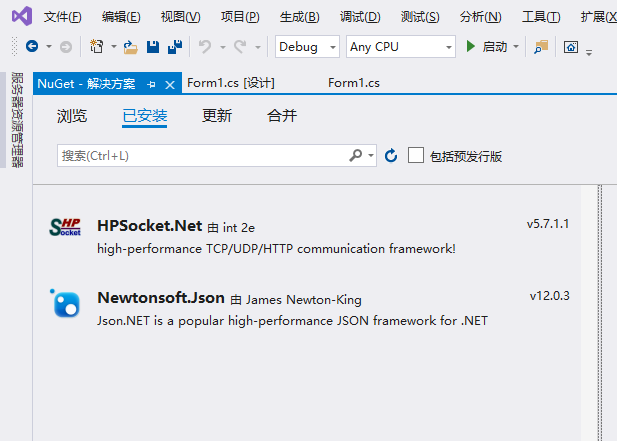Open the 调试(D) menu
This screenshot has height=441, width=617.
point(360,17)
